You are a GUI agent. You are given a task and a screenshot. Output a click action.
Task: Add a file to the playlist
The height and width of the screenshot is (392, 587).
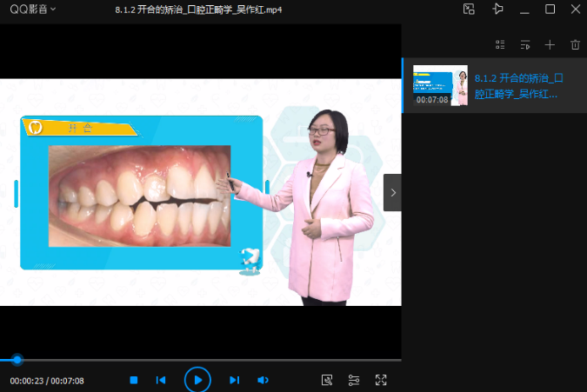(x=550, y=44)
